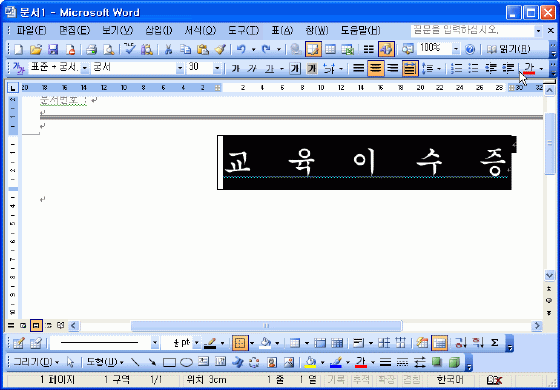The image size is (560, 390).
Task: Open the font size dropdown showing 30
Action: point(217,68)
